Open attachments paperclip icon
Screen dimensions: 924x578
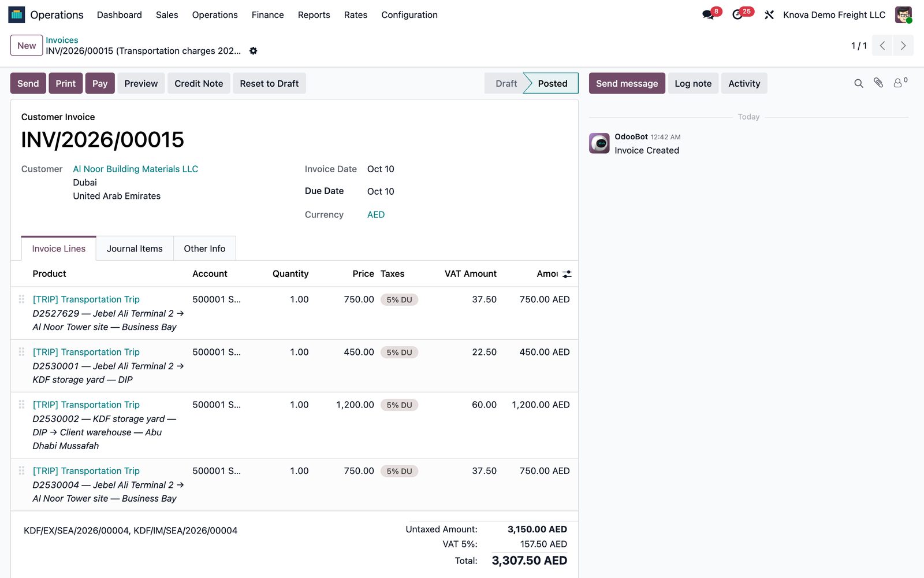[878, 83]
